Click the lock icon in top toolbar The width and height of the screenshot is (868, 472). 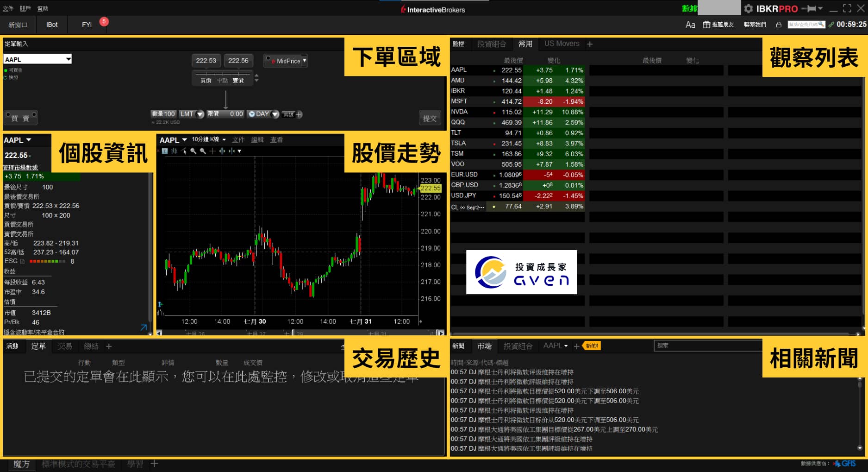(x=779, y=25)
